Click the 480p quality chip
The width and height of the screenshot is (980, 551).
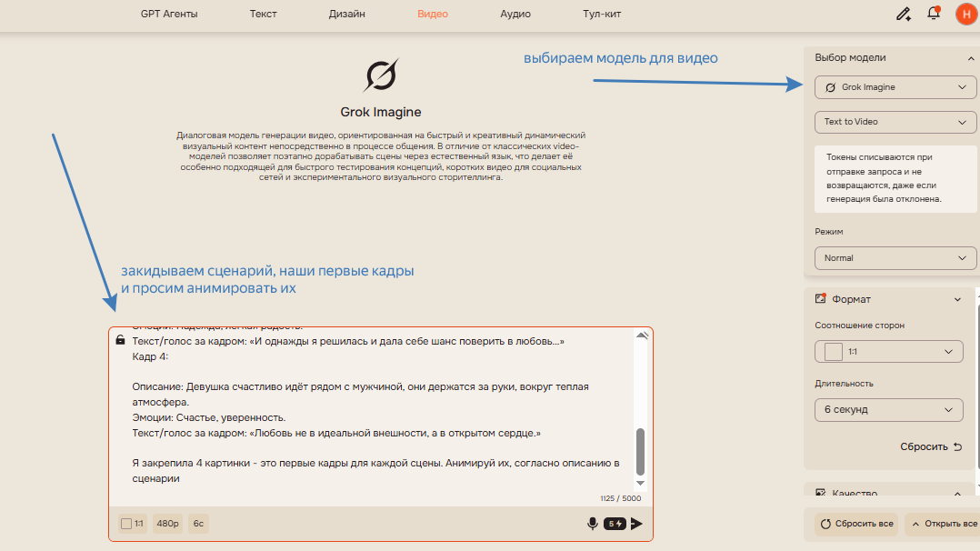pyautogui.click(x=167, y=524)
